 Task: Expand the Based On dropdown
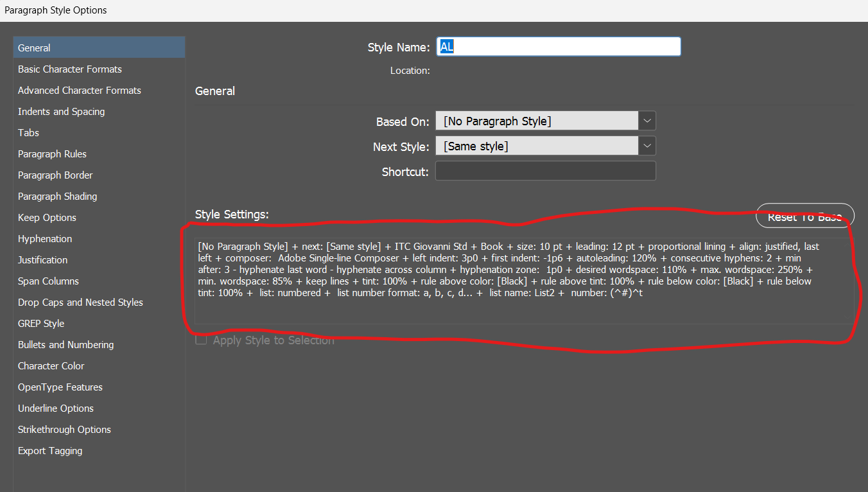click(x=647, y=120)
